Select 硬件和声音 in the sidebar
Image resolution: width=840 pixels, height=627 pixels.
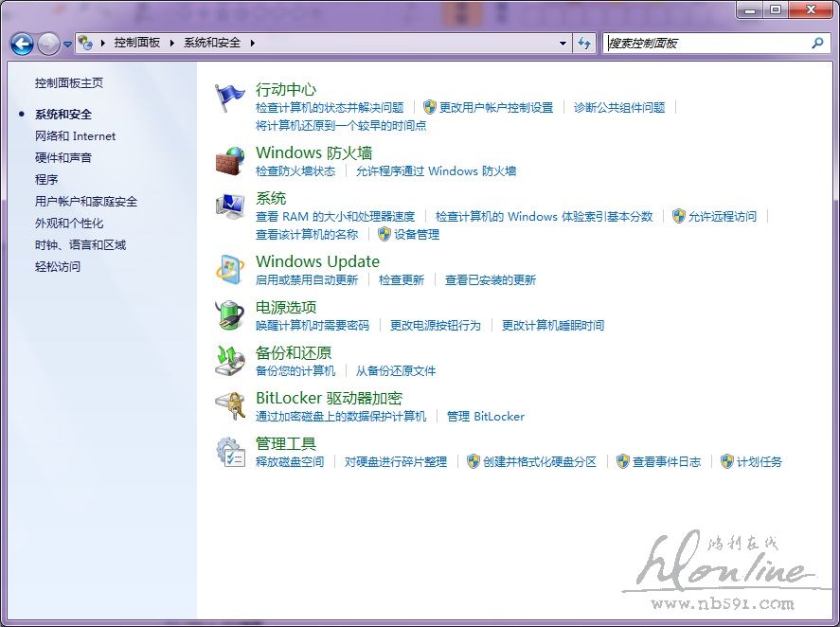[63, 157]
